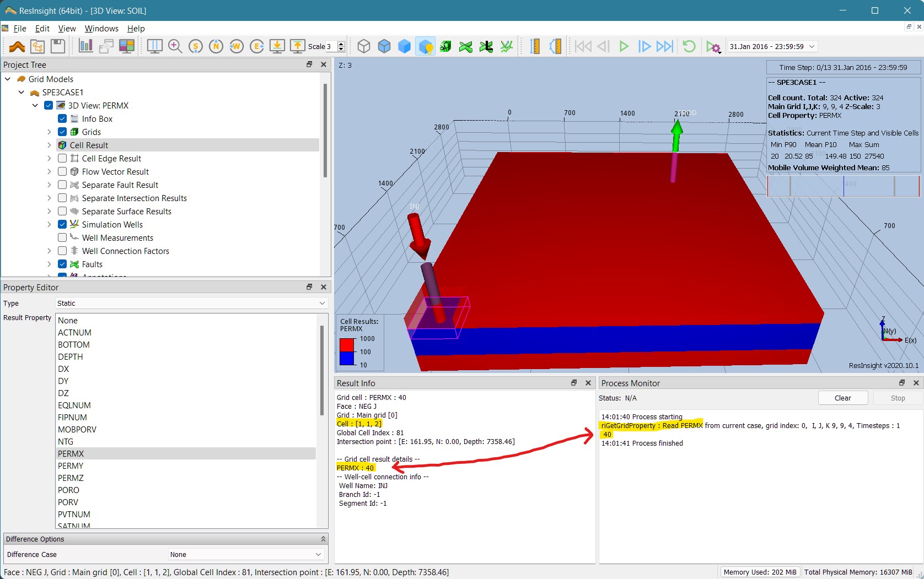Viewport: 924px width, 579px height.
Task: Uncheck the Simulation Wells checkbox
Action: [62, 224]
